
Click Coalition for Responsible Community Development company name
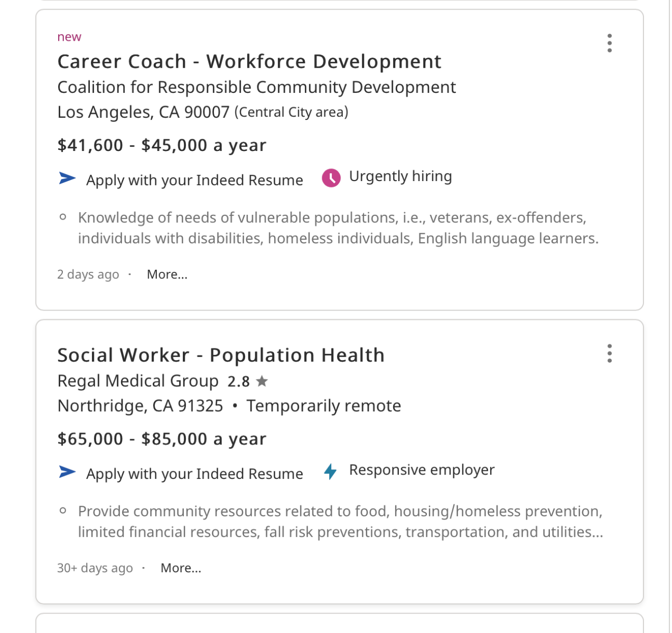(x=256, y=87)
